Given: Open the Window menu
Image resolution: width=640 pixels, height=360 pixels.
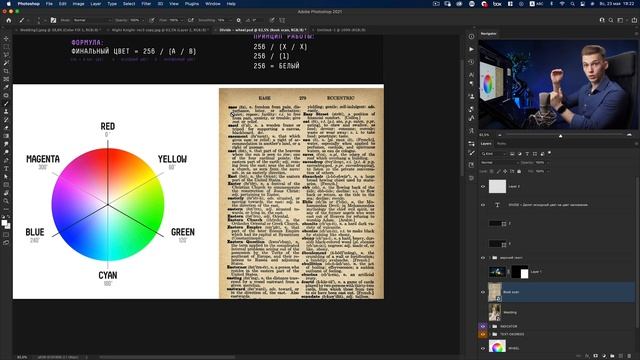Looking at the screenshot, I should 213,4.
